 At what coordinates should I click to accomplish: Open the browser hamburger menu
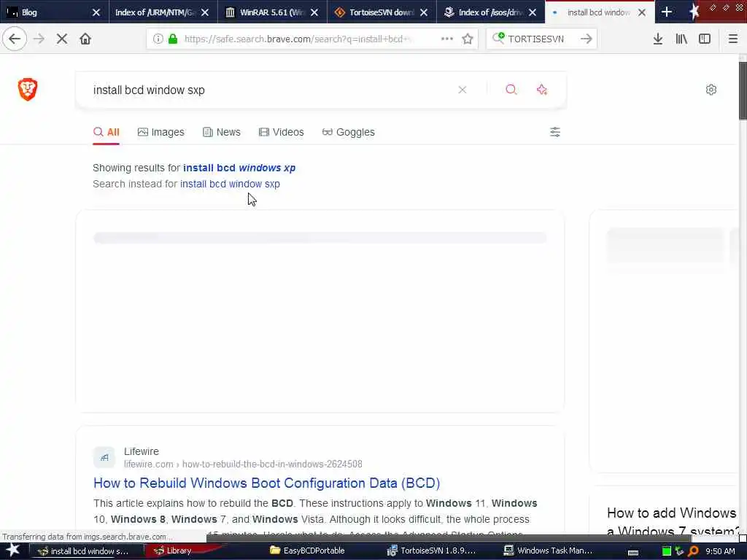(732, 39)
